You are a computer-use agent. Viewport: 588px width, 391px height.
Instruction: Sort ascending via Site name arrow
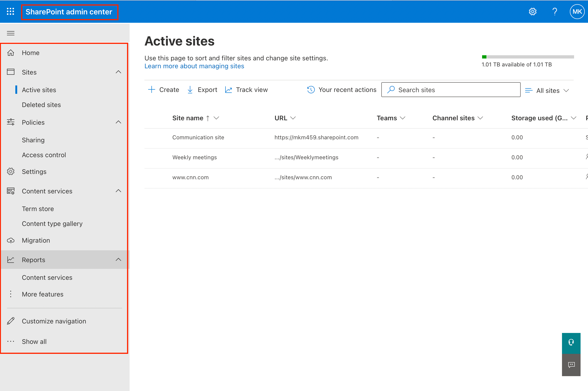coord(207,118)
